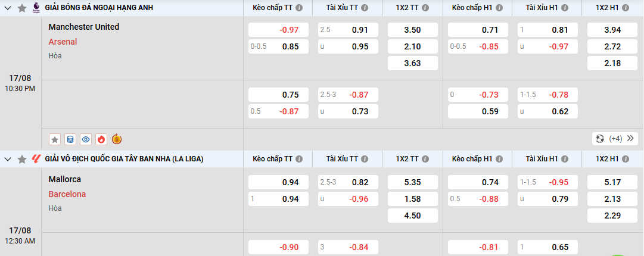Click the La Liga logo icon

point(36,159)
